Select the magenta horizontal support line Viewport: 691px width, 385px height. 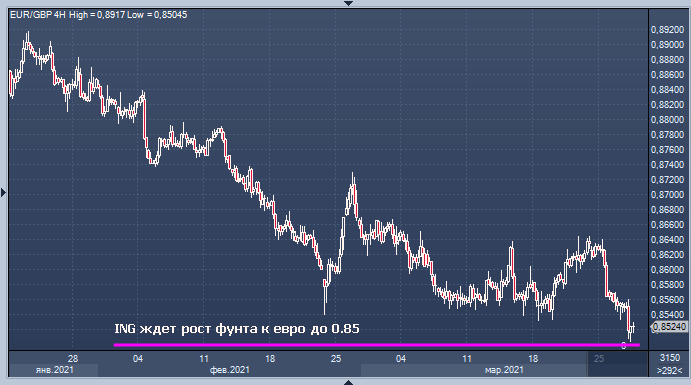pos(376,345)
